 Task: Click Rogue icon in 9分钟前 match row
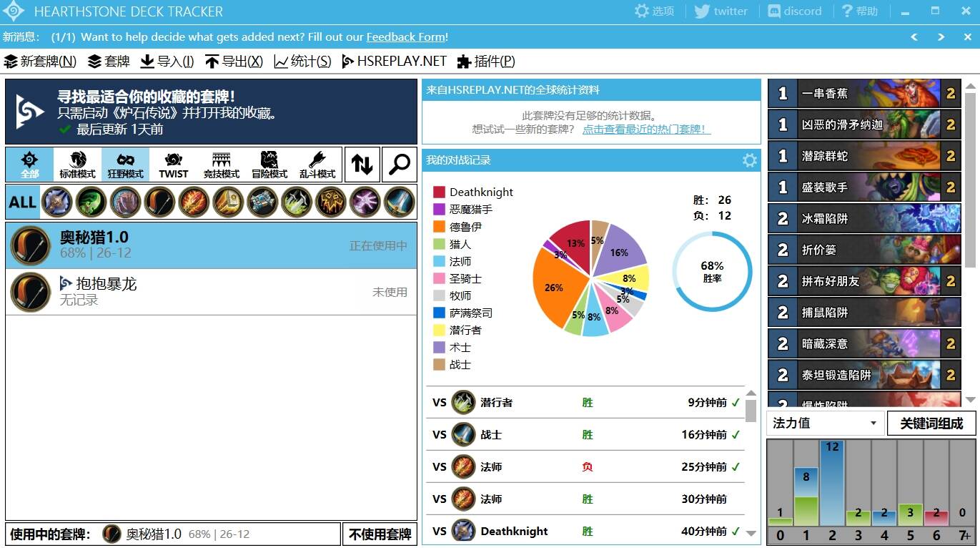tap(464, 402)
